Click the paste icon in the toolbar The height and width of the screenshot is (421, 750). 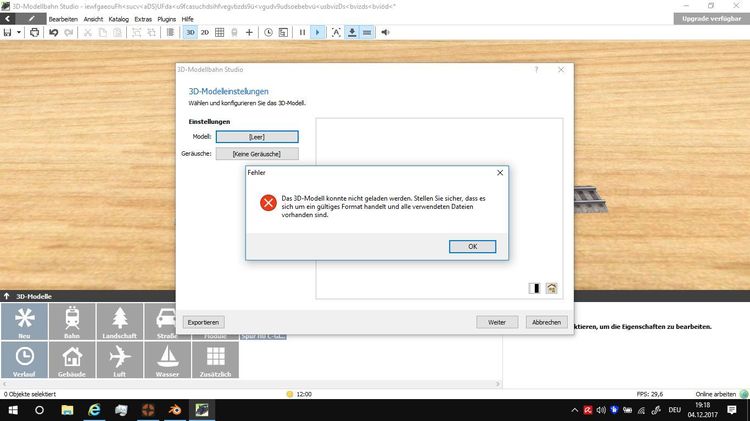click(x=117, y=33)
